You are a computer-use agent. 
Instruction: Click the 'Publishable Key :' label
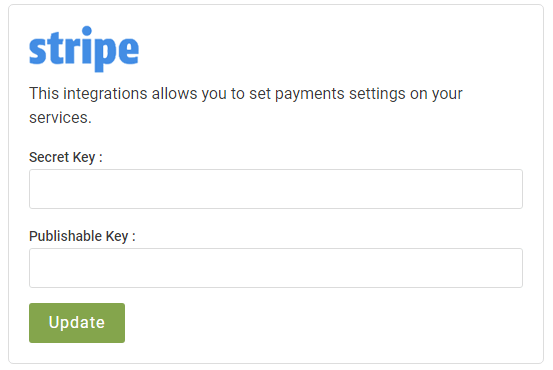(x=82, y=236)
